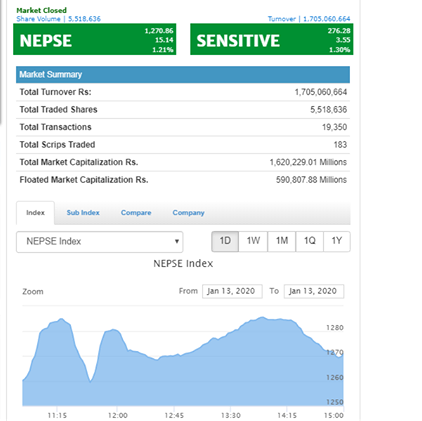The width and height of the screenshot is (422, 421).
Task: Click the To date field
Action: 314,291
